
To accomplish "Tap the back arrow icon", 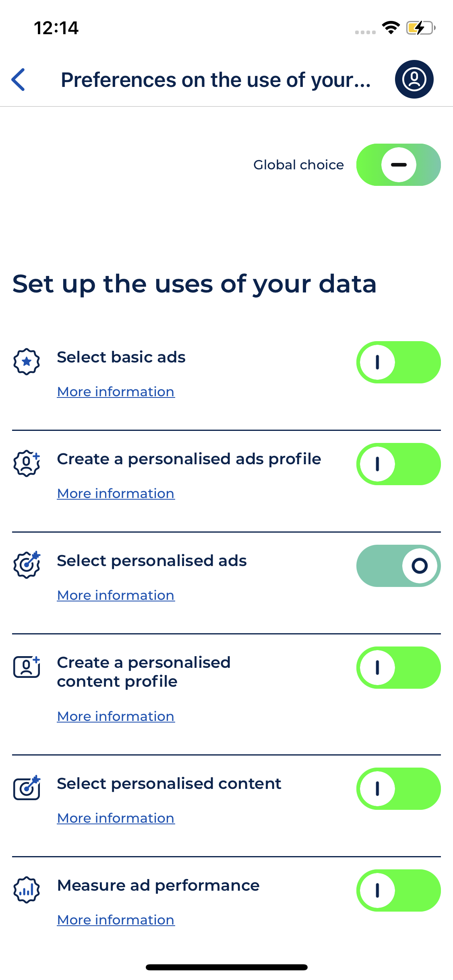I will pyautogui.click(x=19, y=79).
